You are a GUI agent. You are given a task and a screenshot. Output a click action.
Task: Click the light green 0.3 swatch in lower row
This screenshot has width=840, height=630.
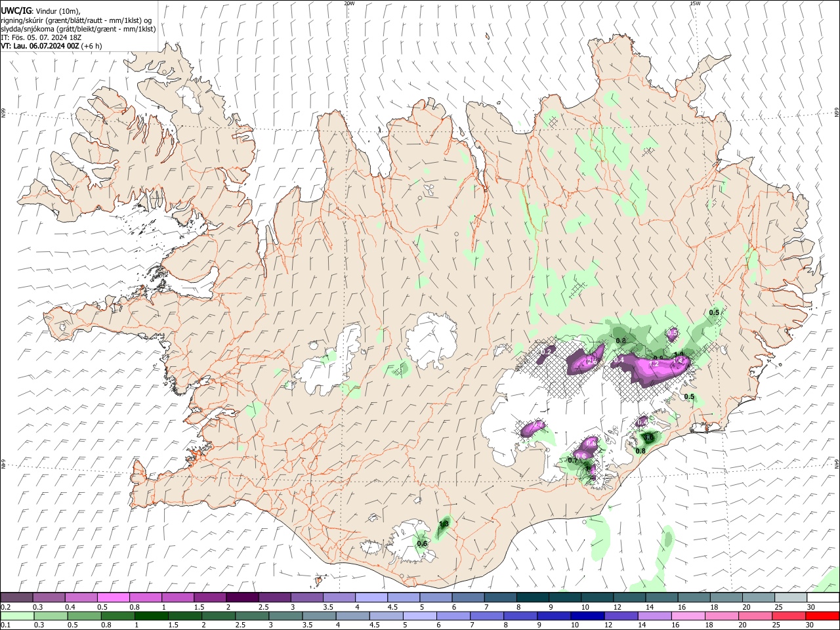(x=51, y=616)
